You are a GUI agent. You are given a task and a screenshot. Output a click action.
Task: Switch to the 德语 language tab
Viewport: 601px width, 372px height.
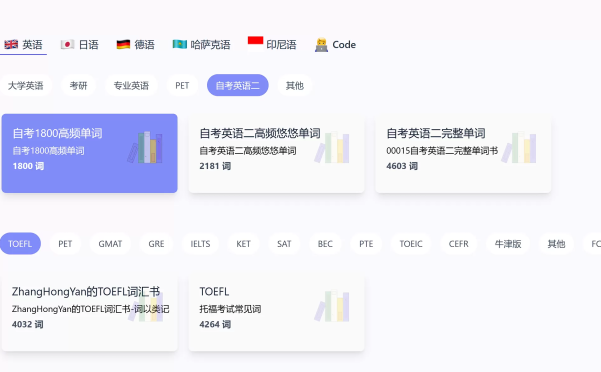click(136, 45)
